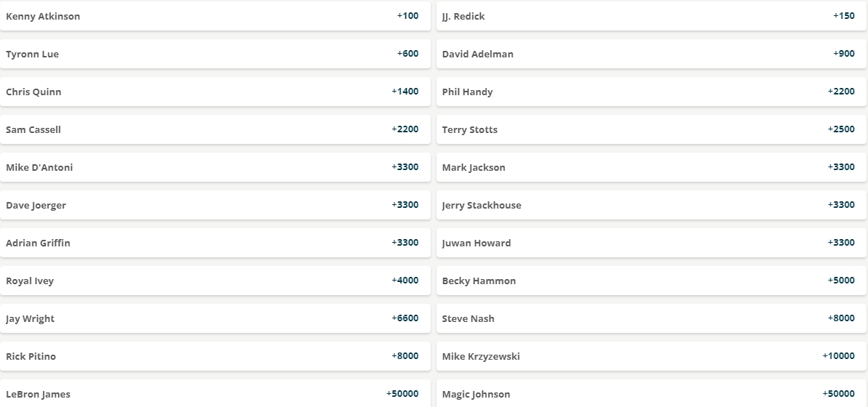The height and width of the screenshot is (407, 868).
Task: Add Jerry Stackhouse +3300 selection
Action: (x=652, y=205)
